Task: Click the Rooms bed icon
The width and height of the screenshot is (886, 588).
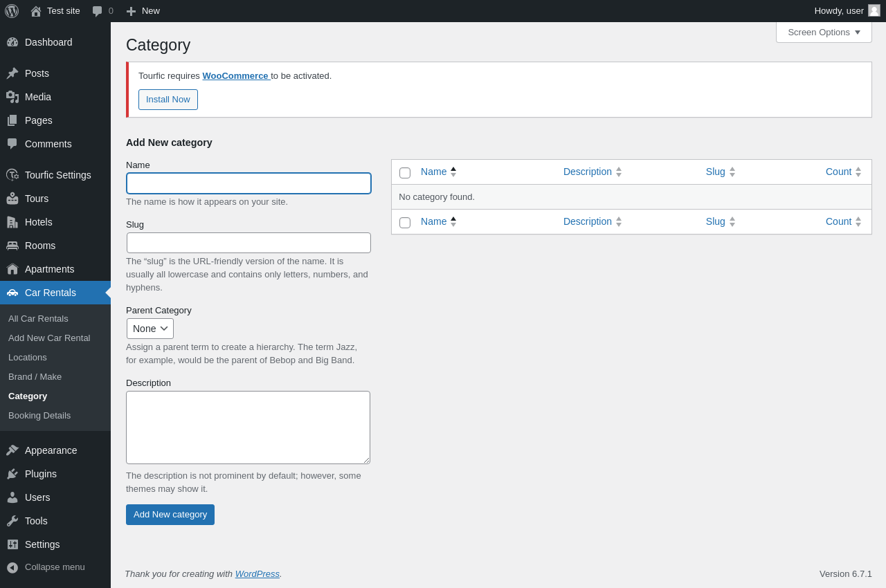Action: point(12,246)
